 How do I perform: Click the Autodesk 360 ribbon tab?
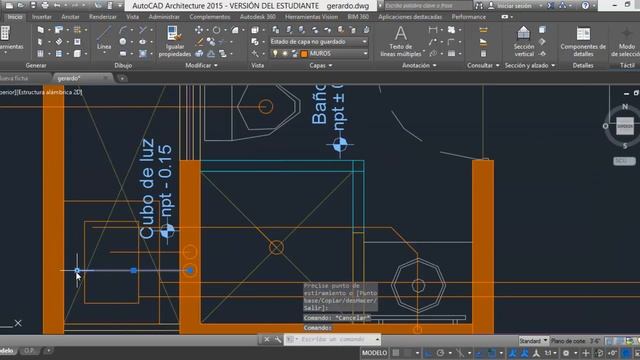point(258,17)
